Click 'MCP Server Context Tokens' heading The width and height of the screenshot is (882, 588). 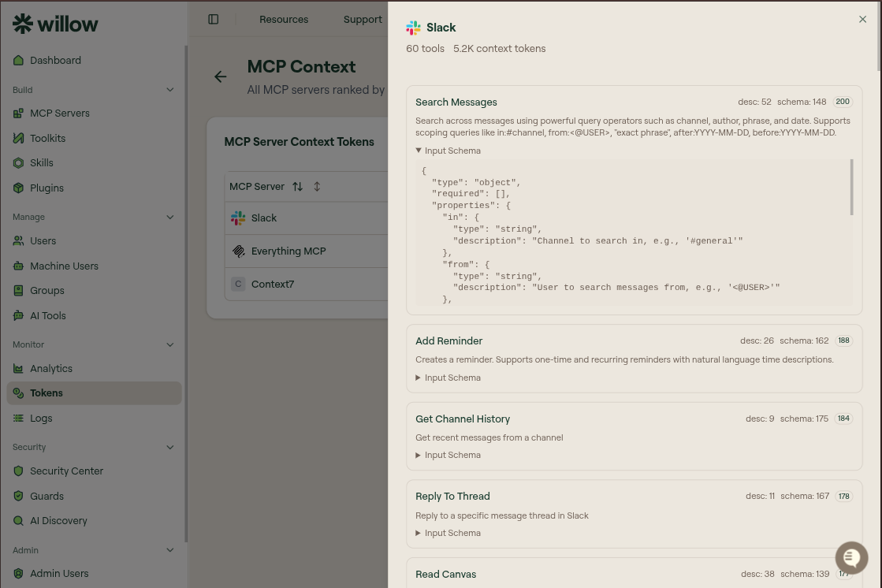point(300,142)
